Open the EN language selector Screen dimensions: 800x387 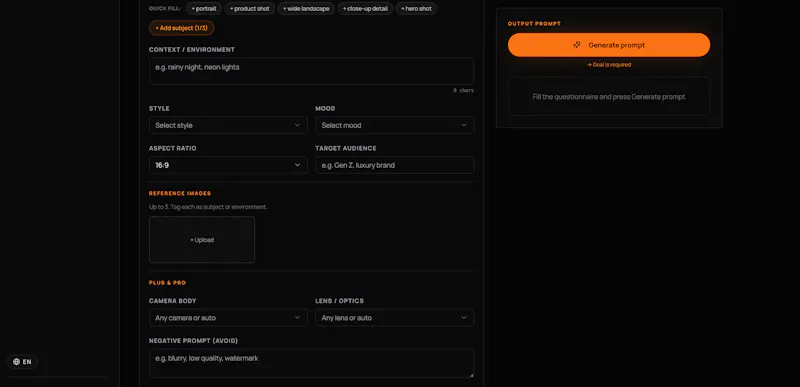click(22, 362)
